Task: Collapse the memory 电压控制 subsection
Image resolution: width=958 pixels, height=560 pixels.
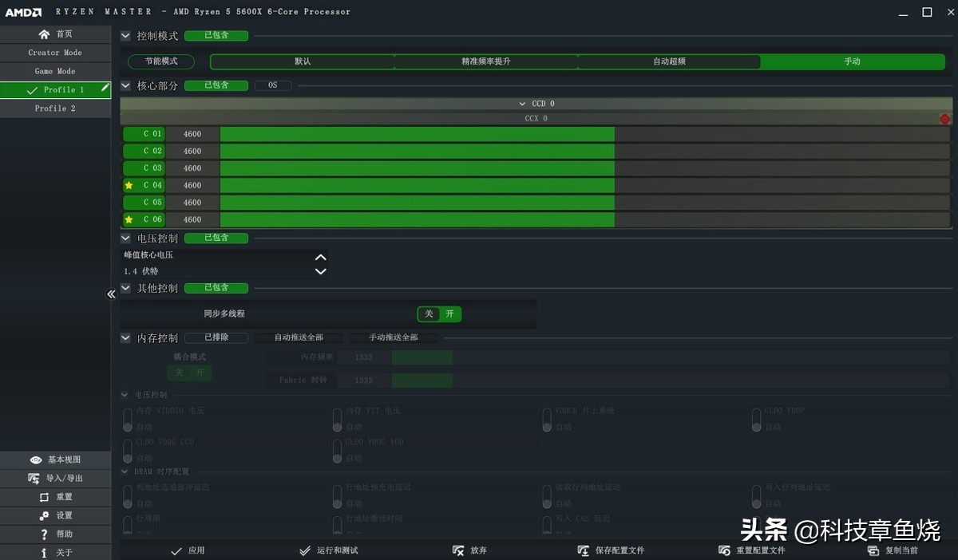Action: tap(125, 395)
